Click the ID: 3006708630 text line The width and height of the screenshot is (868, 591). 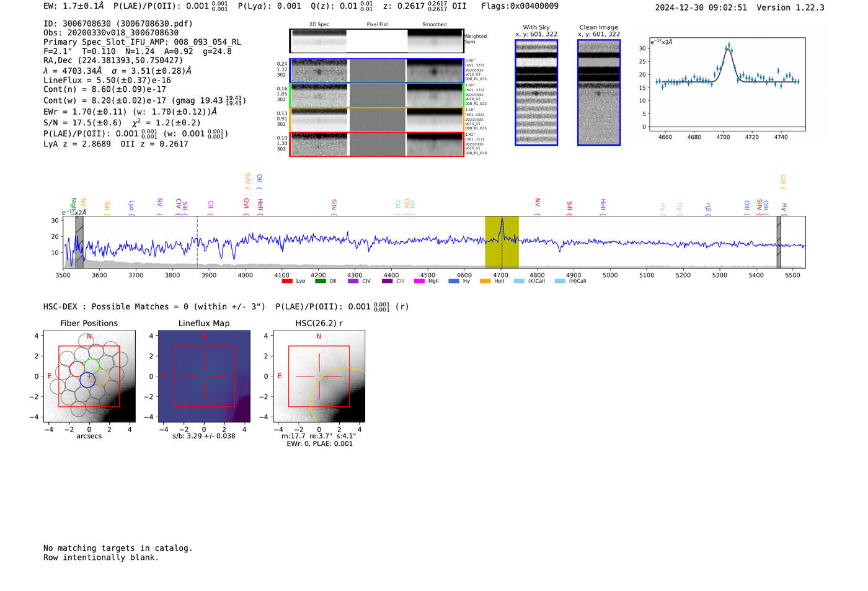click(118, 24)
